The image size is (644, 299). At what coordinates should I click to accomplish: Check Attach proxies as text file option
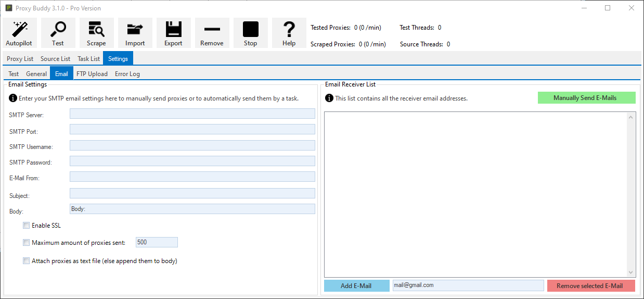(26, 261)
